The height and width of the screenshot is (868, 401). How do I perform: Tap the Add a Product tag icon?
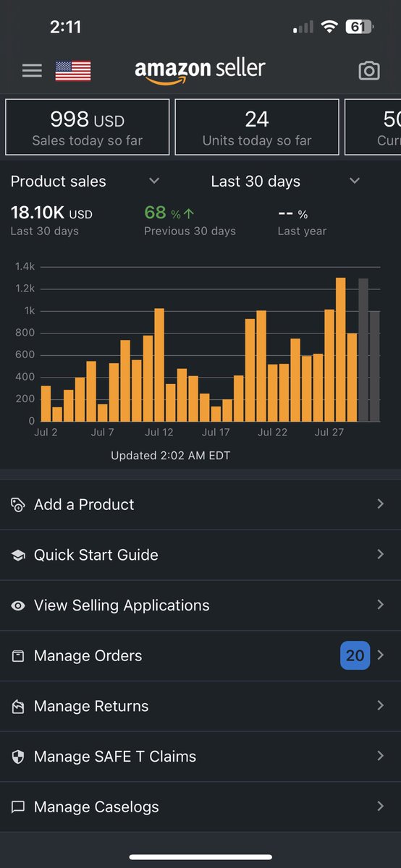point(18,505)
